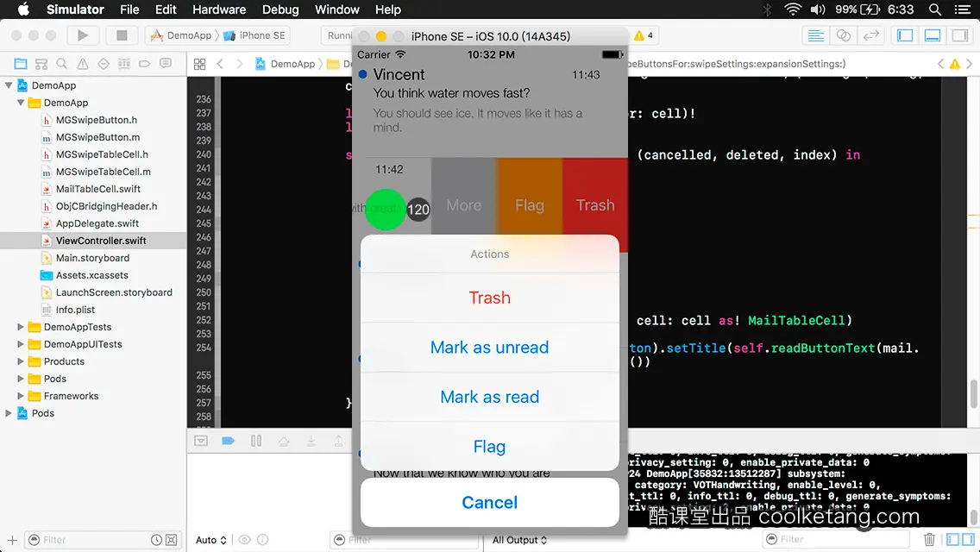Open the Issue navigator warning icon
Screen dimensions: 980x552
(83, 64)
